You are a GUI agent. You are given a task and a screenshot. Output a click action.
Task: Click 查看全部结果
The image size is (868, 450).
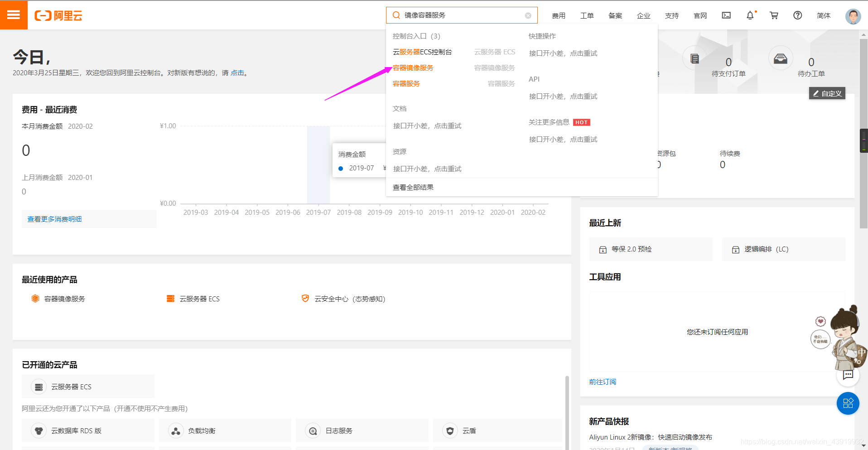pyautogui.click(x=413, y=188)
